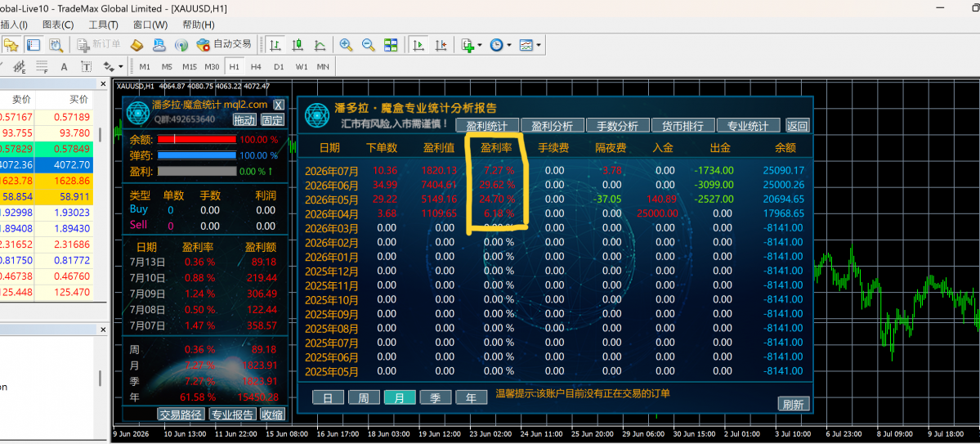The width and height of the screenshot is (980, 444).
Task: Switch to M15 timeframe
Action: click(x=190, y=67)
